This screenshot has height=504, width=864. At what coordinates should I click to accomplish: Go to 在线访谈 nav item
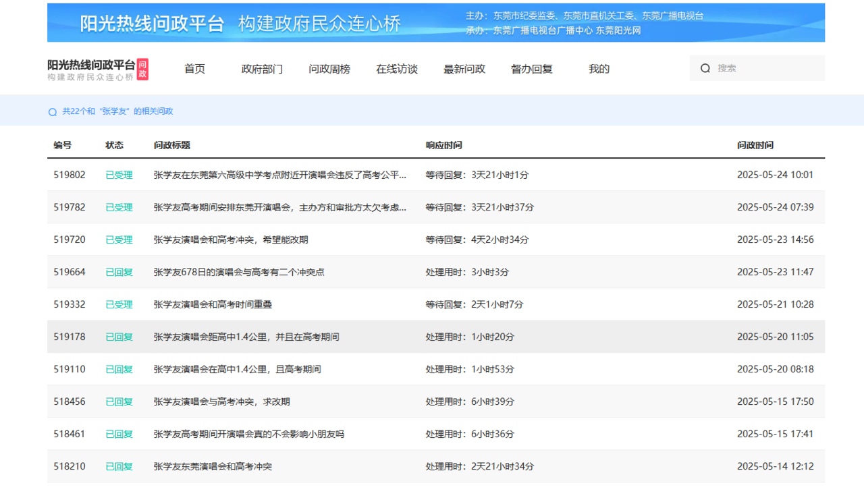pyautogui.click(x=397, y=69)
